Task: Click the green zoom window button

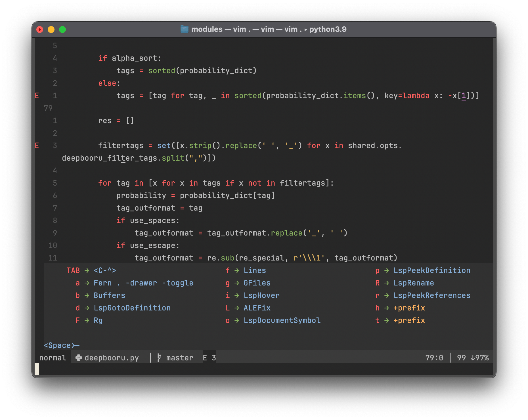Action: [x=62, y=30]
